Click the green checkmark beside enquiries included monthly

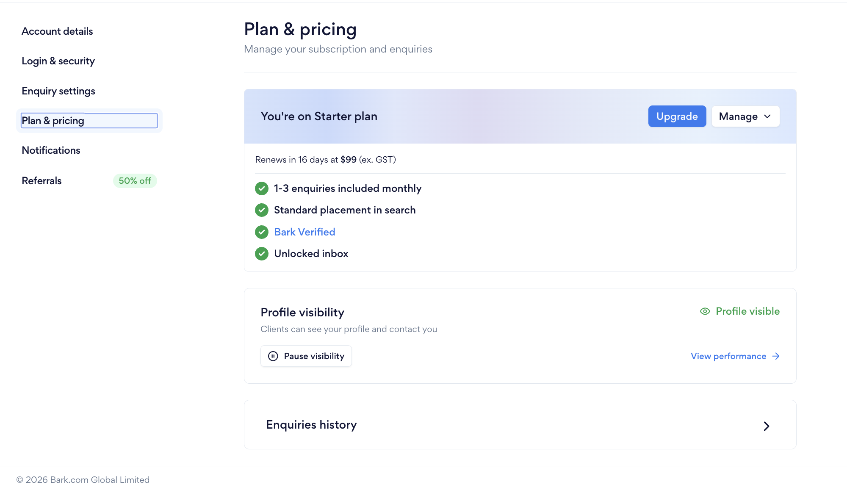262,188
